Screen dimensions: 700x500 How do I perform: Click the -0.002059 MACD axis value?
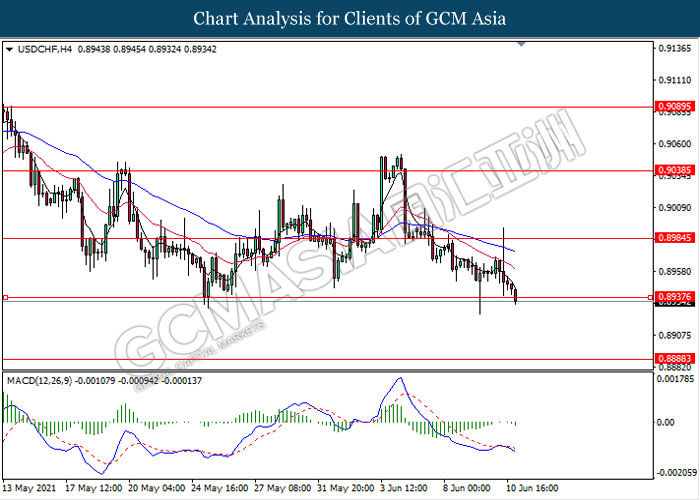pos(675,473)
